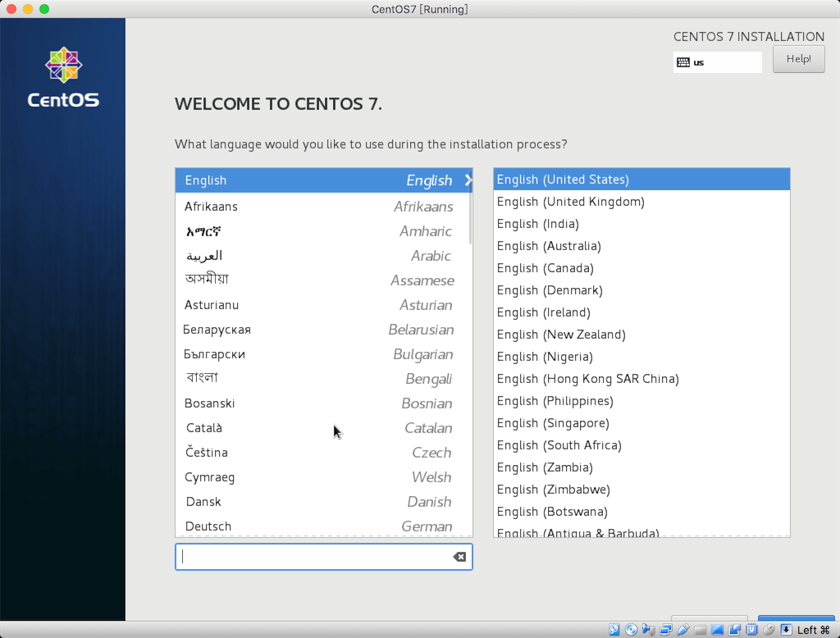840x638 pixels.
Task: Choose English (United States) locale
Action: point(641,180)
